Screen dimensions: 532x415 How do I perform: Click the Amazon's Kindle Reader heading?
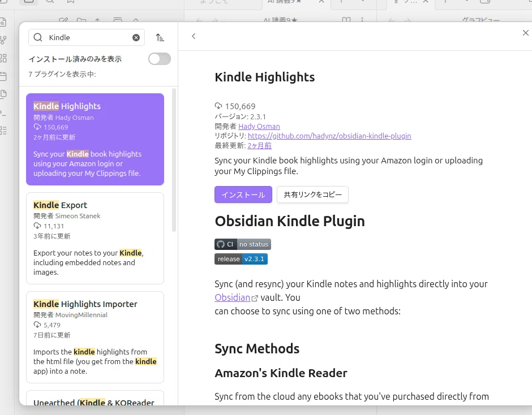(281, 373)
